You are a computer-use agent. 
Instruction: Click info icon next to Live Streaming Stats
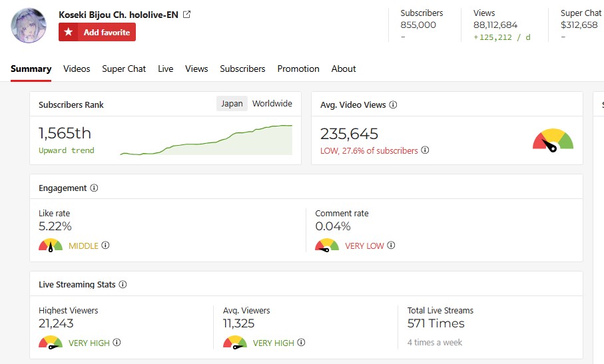coord(123,284)
